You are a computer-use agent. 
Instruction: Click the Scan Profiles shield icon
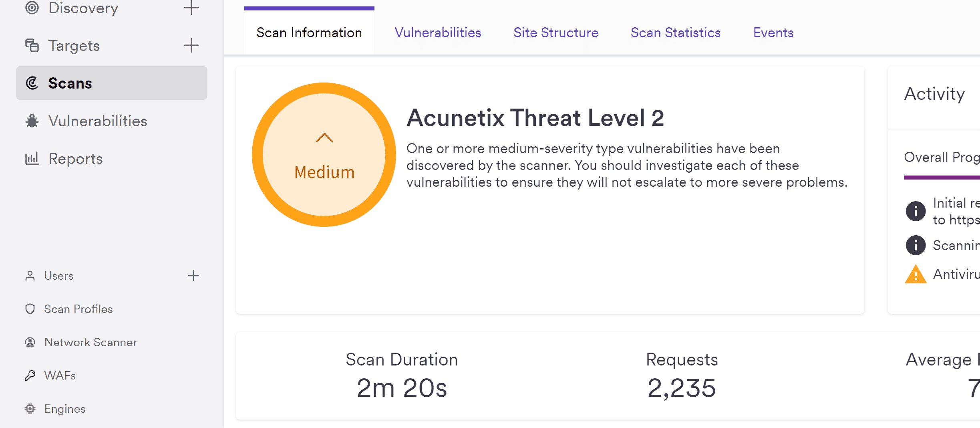[30, 309]
